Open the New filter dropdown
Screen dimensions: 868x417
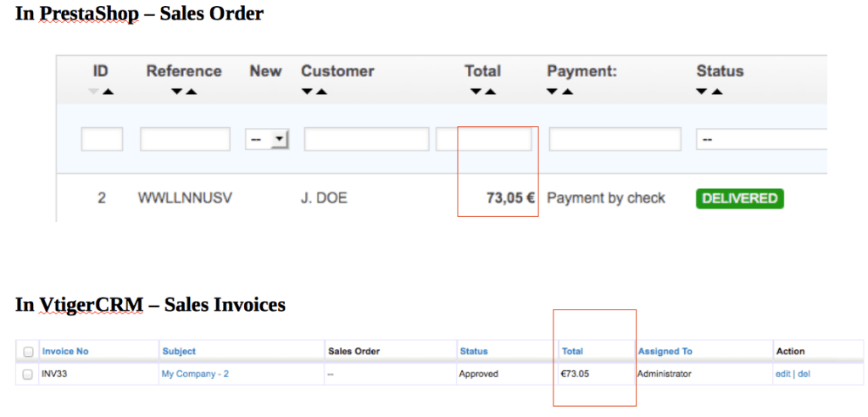click(x=267, y=140)
